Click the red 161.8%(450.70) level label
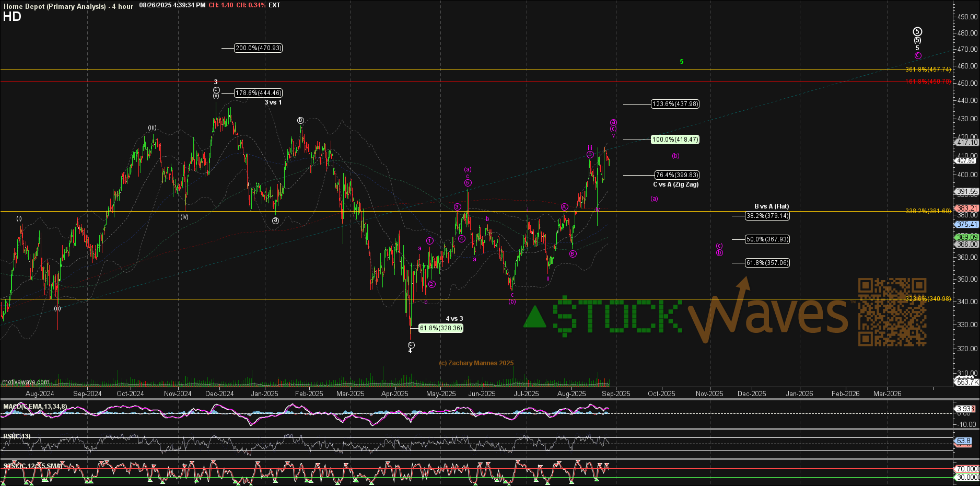The image size is (980, 486). pyautogui.click(x=928, y=81)
